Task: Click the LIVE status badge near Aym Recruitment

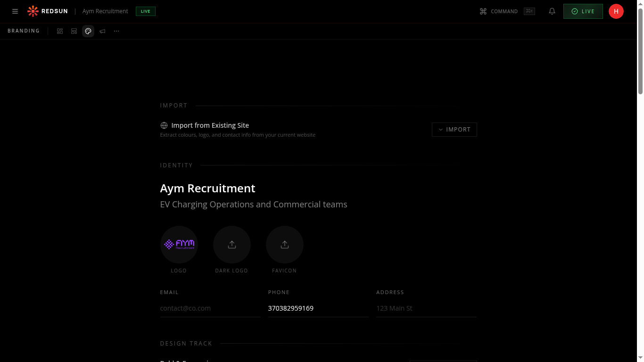Action: (x=145, y=11)
